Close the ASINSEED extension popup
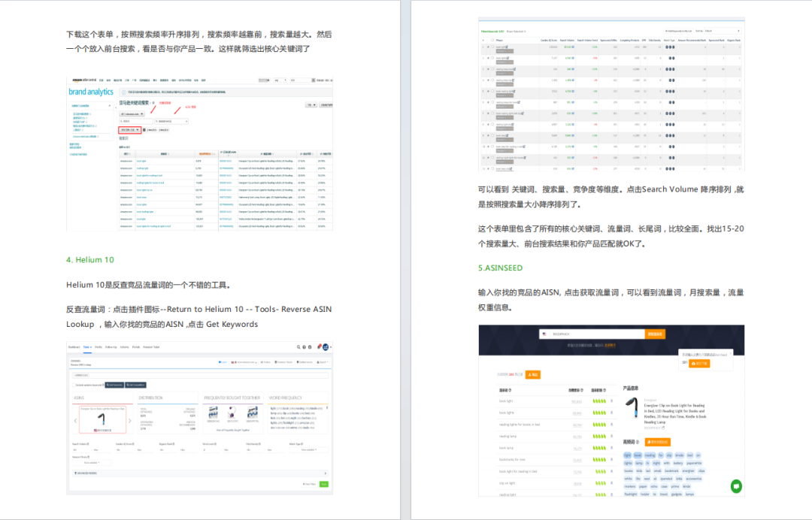The height and width of the screenshot is (520, 812). pyautogui.click(x=731, y=353)
